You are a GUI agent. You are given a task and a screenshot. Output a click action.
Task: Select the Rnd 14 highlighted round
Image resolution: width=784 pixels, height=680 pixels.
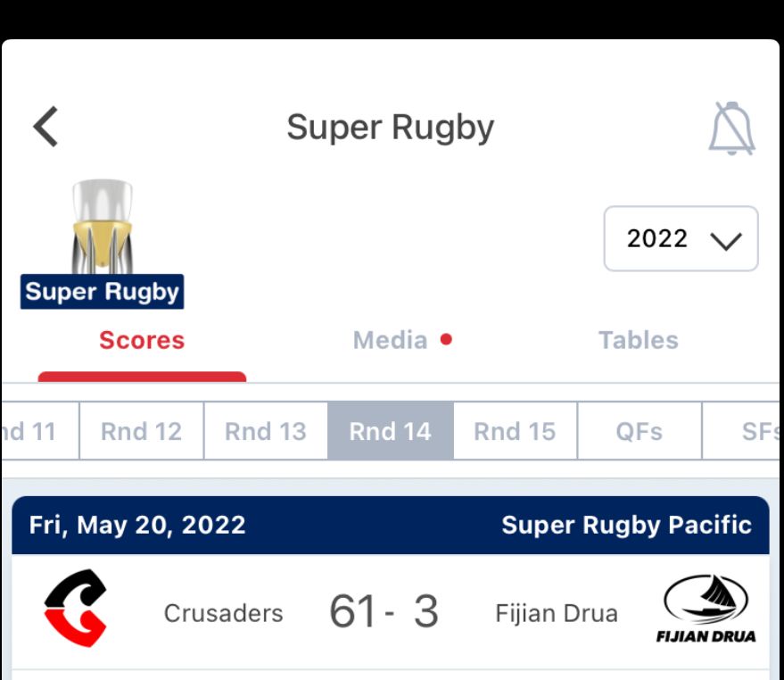pos(391,431)
